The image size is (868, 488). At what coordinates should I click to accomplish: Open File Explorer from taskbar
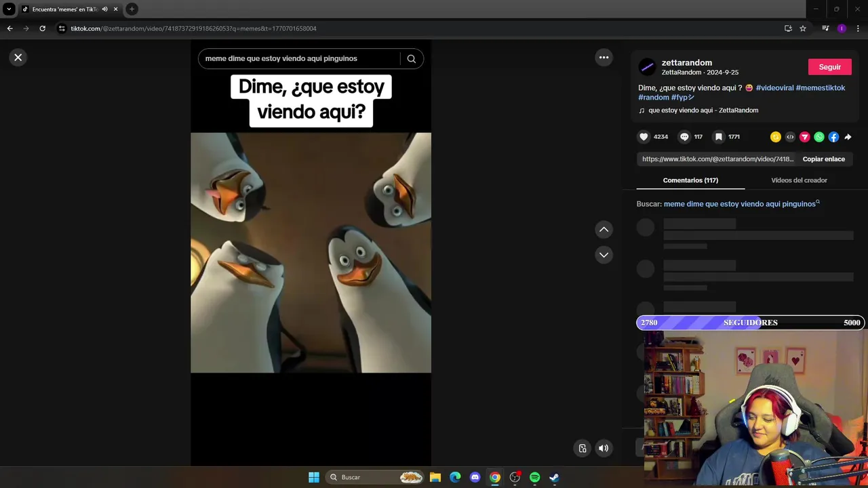[435, 477]
